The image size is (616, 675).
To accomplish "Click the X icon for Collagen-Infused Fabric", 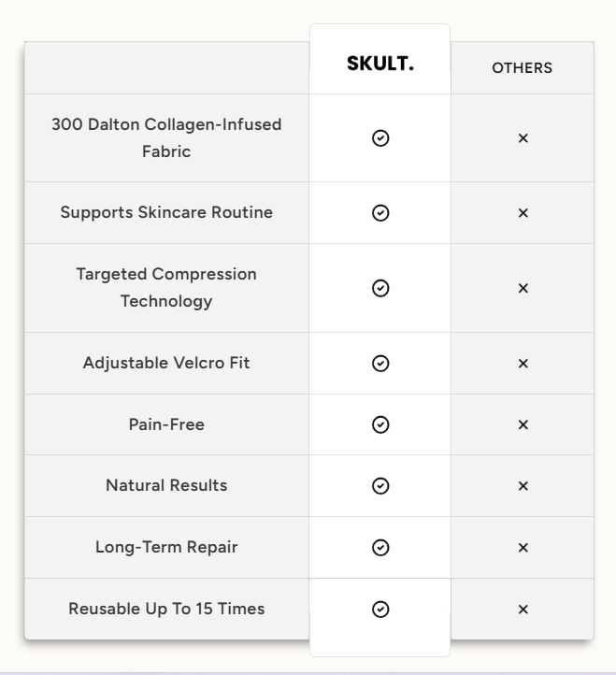I will pos(523,138).
